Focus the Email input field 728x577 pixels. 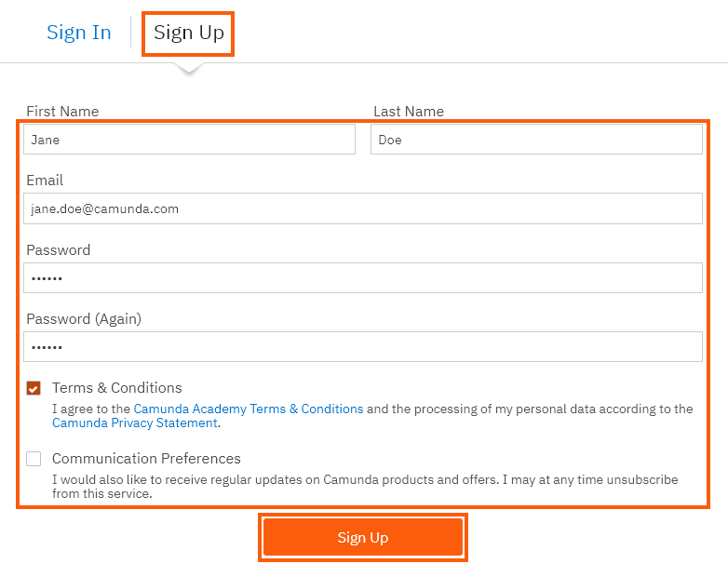[362, 208]
